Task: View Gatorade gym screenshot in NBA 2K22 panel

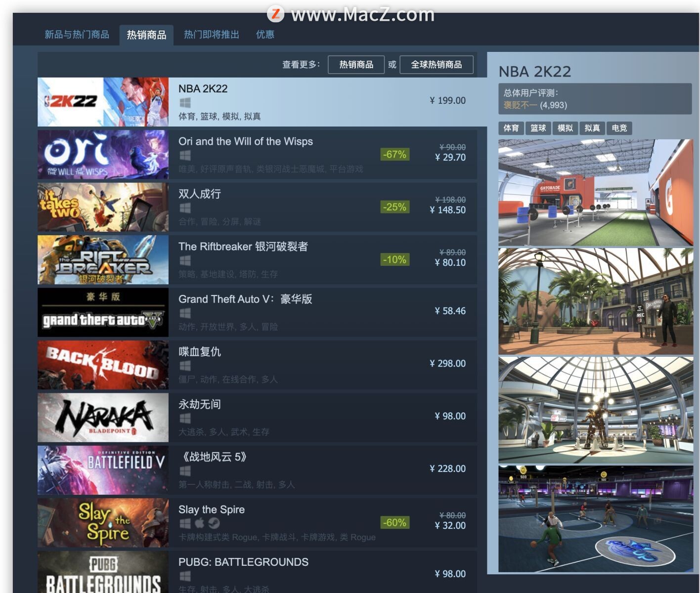Action: pos(596,193)
